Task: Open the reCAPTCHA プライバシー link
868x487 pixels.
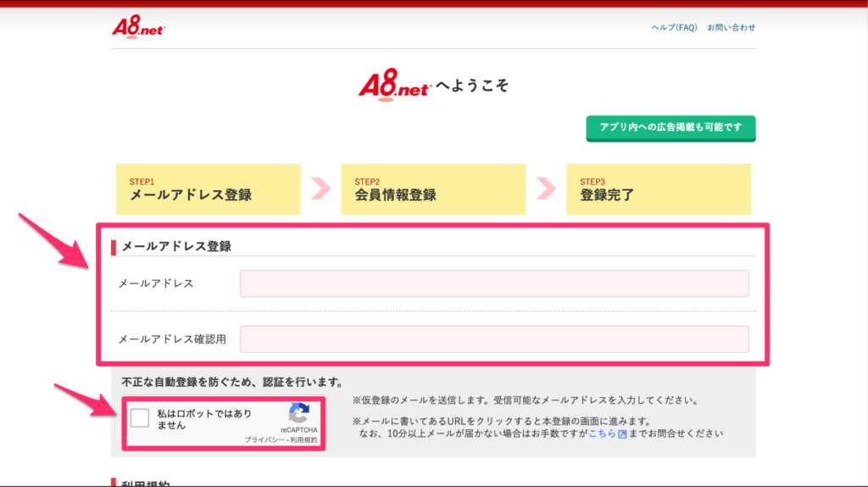Action: tap(261, 440)
